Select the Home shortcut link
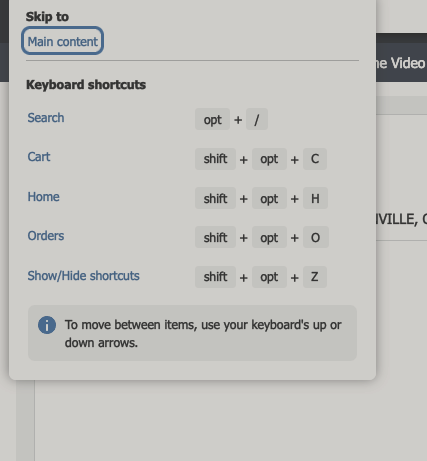 pos(43,197)
